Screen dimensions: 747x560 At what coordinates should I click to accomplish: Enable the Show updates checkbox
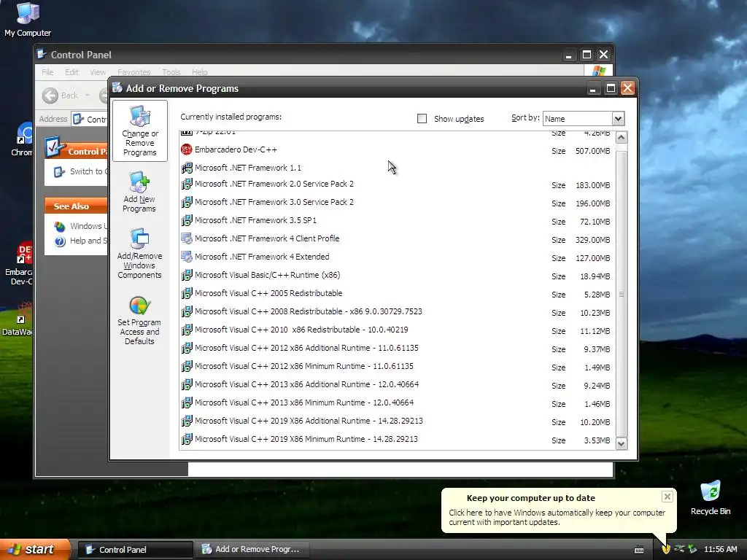(x=422, y=119)
